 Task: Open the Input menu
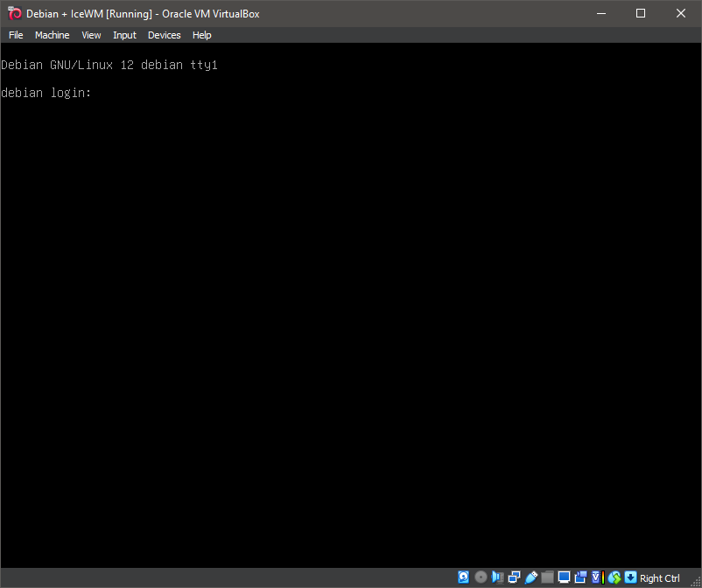pyautogui.click(x=124, y=35)
